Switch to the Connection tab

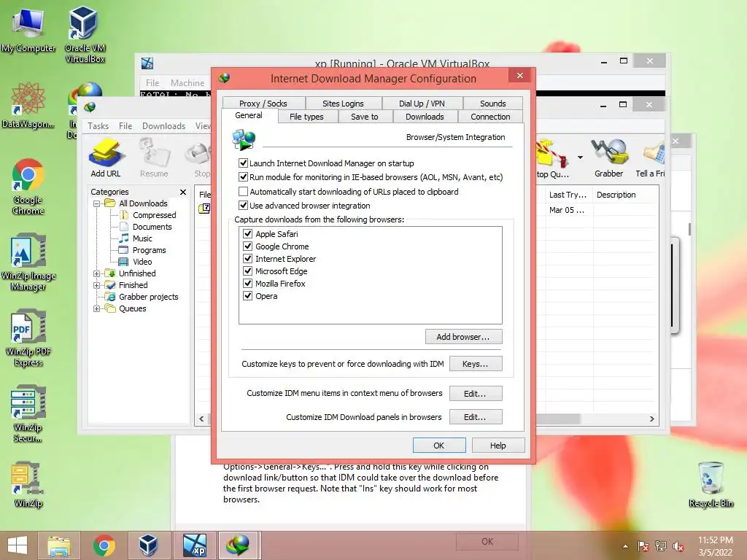click(490, 117)
